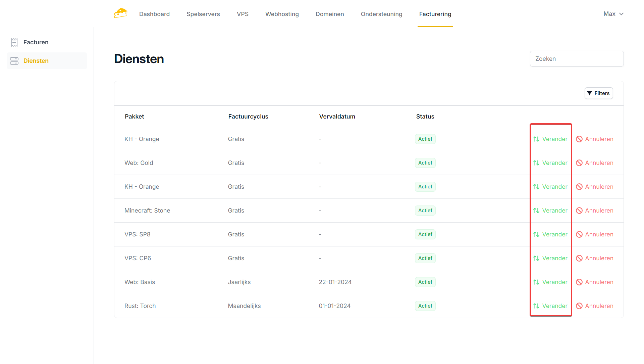
Task: Click Verander arrows icon for VPS: CP6
Action: pos(536,258)
